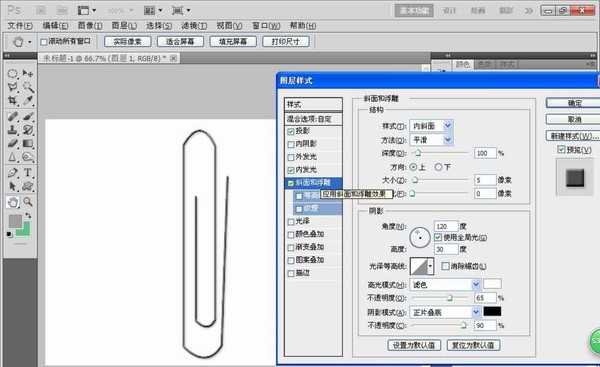Toggle 使用全局光 checkbox
The width and height of the screenshot is (600, 367).
pos(438,238)
